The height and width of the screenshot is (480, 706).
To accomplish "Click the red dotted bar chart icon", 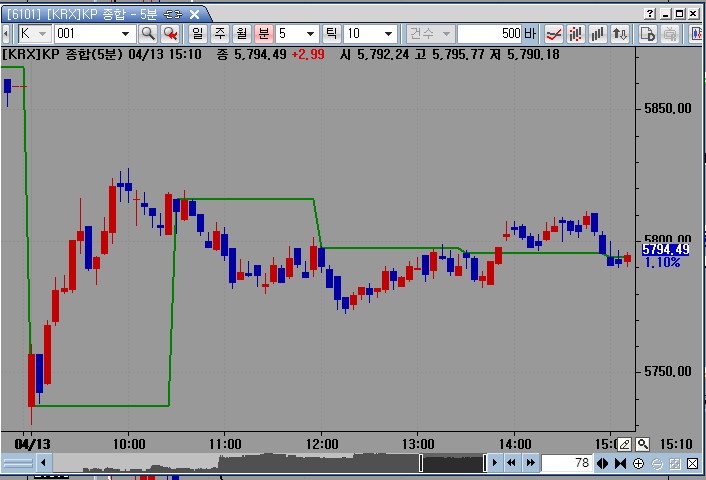I will (575, 34).
